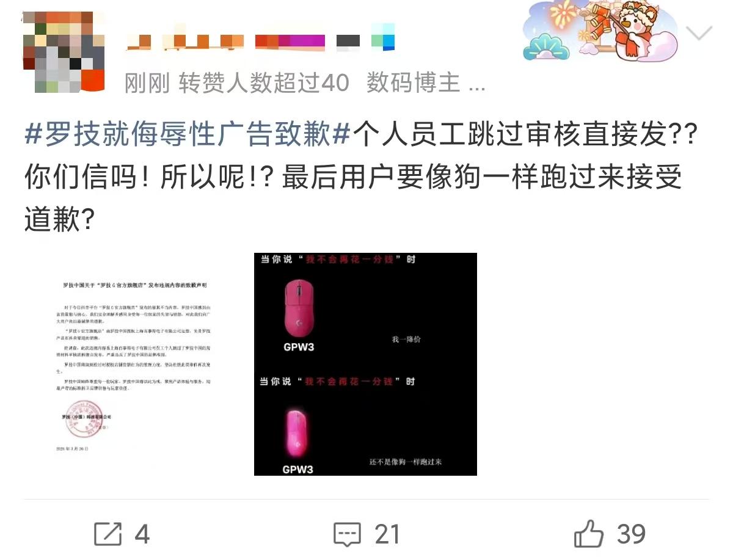Tap the like count 39
Viewport: 733px width, 560px height.
[631, 534]
